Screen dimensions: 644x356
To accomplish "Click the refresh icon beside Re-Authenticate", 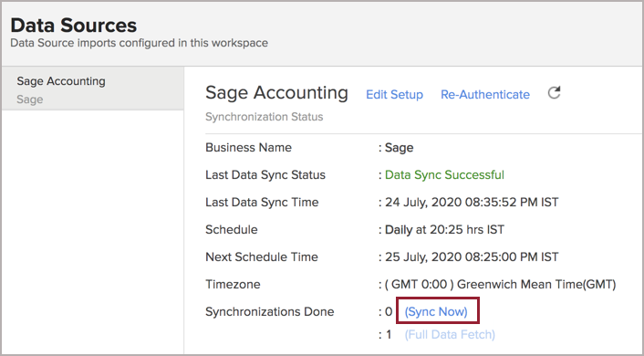I will click(554, 93).
